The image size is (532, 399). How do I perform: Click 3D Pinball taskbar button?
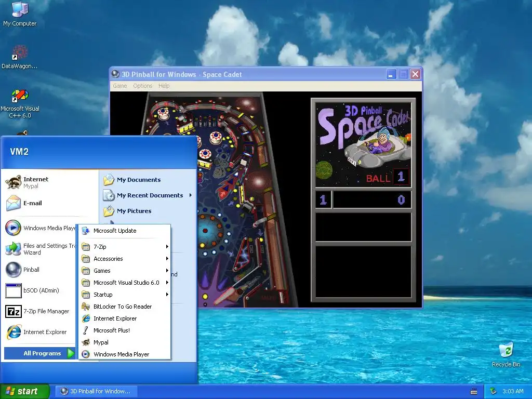(96, 391)
